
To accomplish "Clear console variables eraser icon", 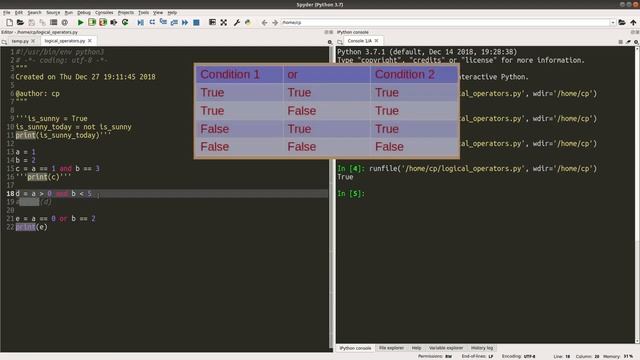I will tap(628, 42).
